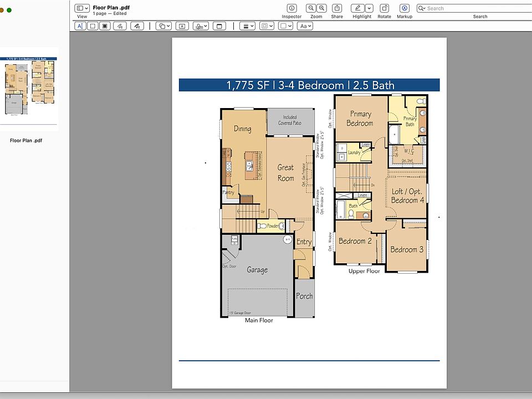Open the Shape Style line menu
This screenshot has width=532, height=399.
pyautogui.click(x=247, y=26)
